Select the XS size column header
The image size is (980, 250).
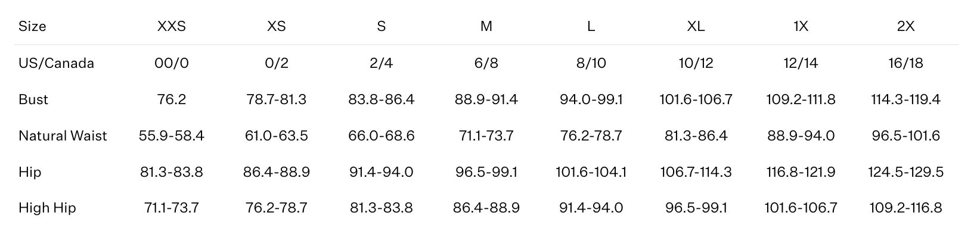tap(277, 27)
